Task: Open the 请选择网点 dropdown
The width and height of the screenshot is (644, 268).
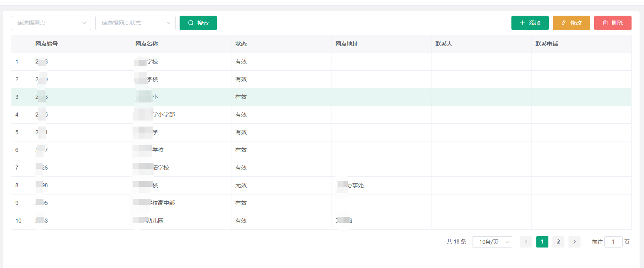Action: coord(51,23)
